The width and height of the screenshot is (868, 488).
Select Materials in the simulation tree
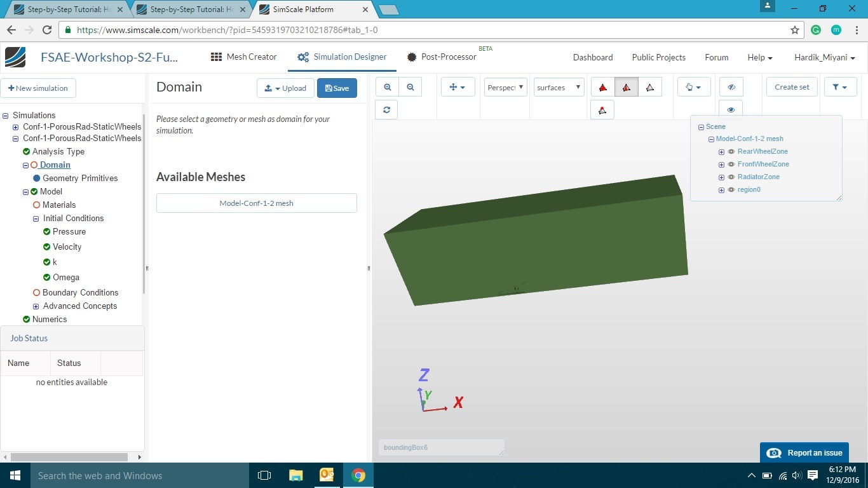pos(59,205)
